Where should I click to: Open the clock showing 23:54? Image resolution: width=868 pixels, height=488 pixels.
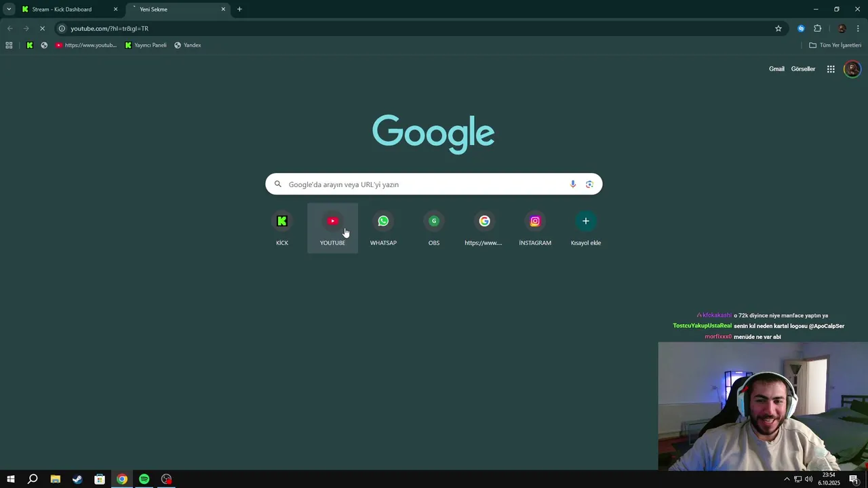click(x=829, y=479)
